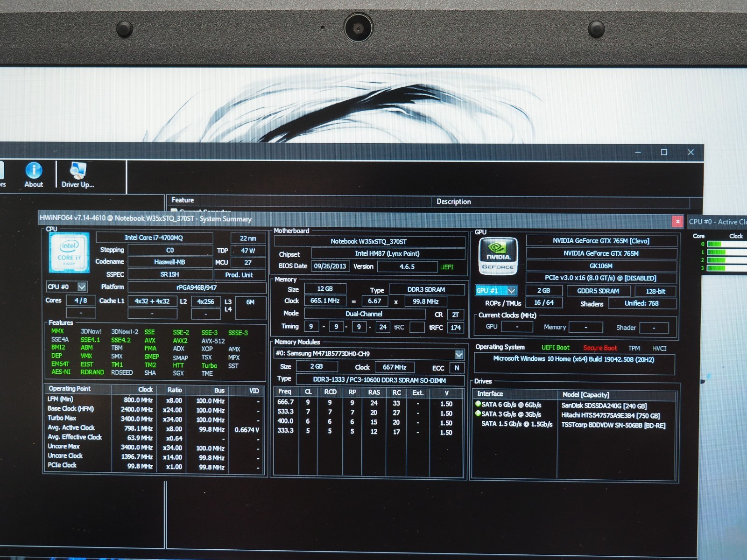Select the 'Hitachi HTS547575A9E384 [750 GB]' drive row
The height and width of the screenshot is (560, 747).
(575, 415)
